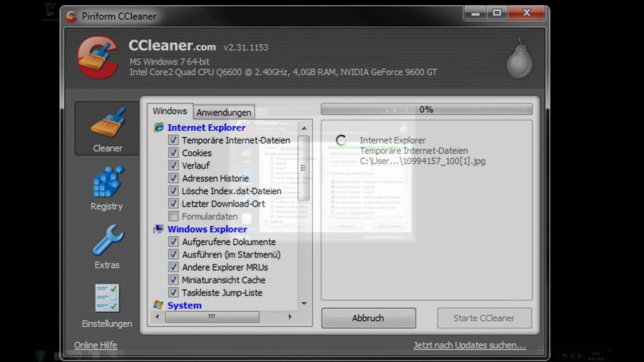
Task: Switch to the Anwendungen tab
Action: [223, 112]
